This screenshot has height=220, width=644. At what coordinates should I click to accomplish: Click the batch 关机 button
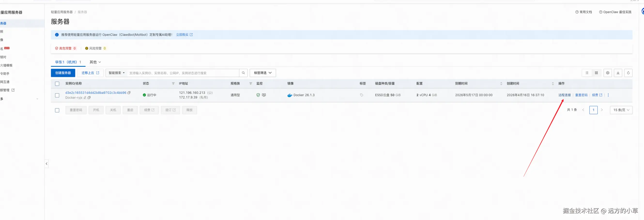pos(113,110)
